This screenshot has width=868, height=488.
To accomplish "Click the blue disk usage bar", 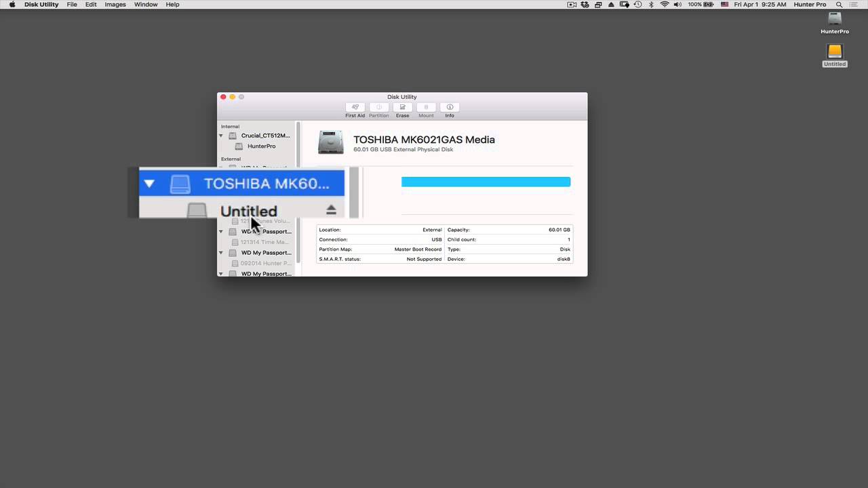I will pyautogui.click(x=486, y=182).
